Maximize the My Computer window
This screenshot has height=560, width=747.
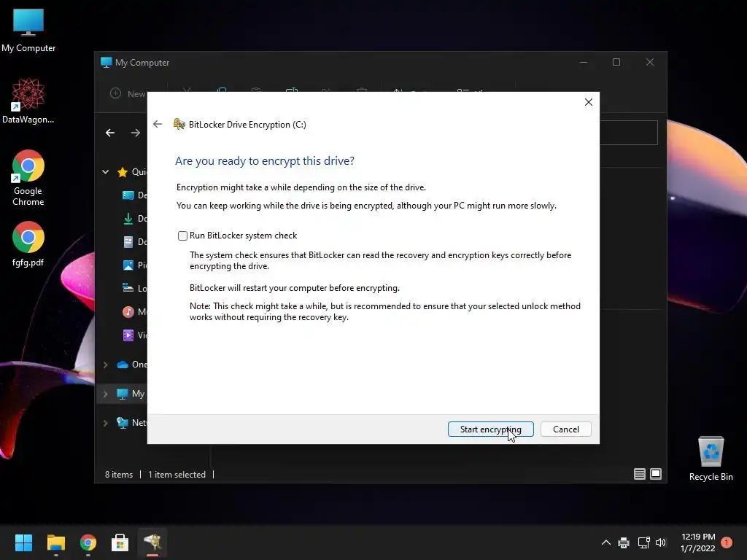click(x=616, y=63)
